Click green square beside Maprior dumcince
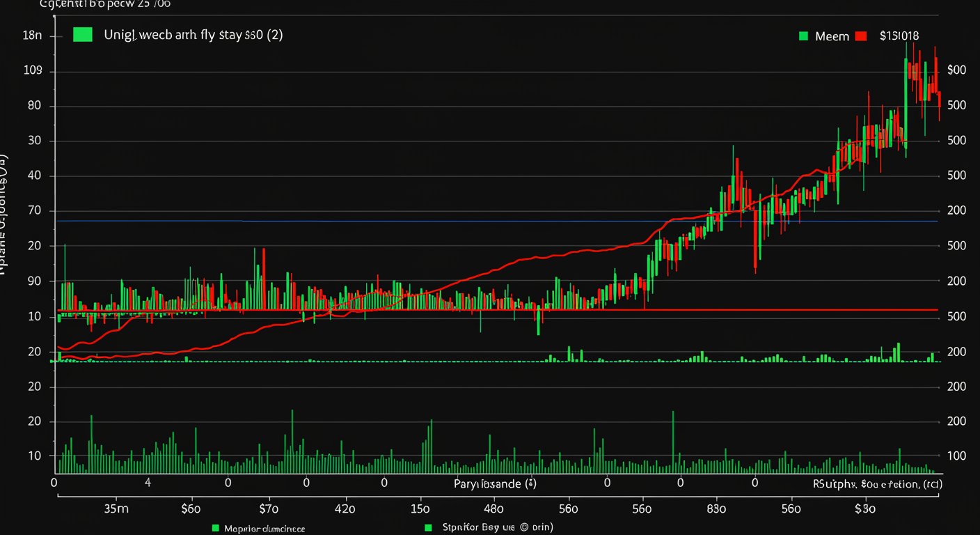980x535 pixels. [x=215, y=528]
